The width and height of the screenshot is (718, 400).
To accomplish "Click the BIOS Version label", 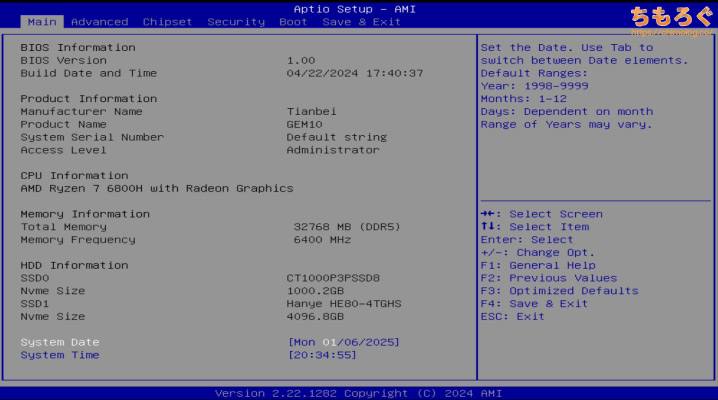I will [64, 60].
